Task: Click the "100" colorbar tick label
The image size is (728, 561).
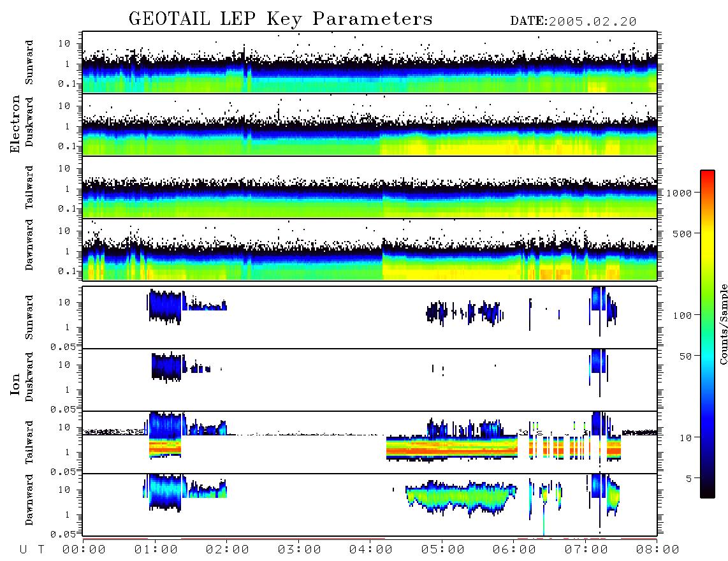Action: pos(683,316)
